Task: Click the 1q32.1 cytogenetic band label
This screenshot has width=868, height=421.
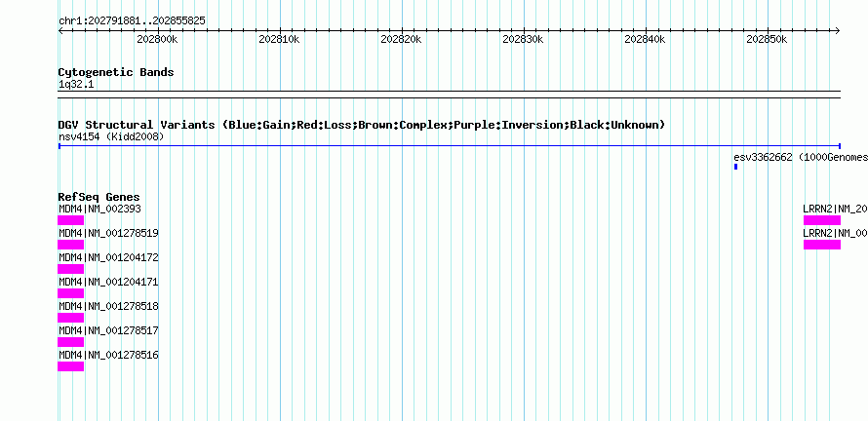Action: click(x=76, y=84)
